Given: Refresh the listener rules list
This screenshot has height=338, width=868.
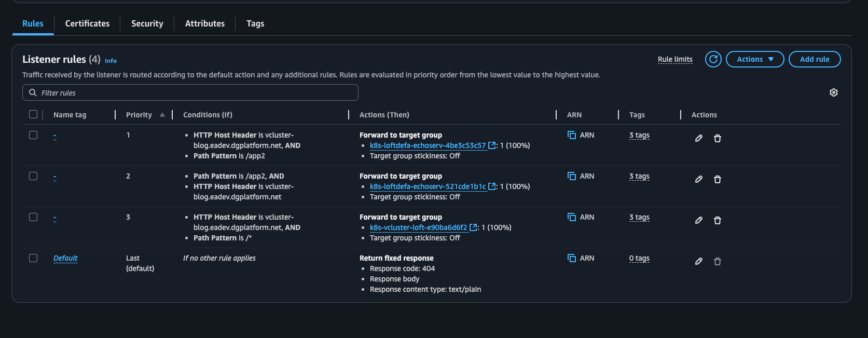Looking at the screenshot, I should pos(713,59).
